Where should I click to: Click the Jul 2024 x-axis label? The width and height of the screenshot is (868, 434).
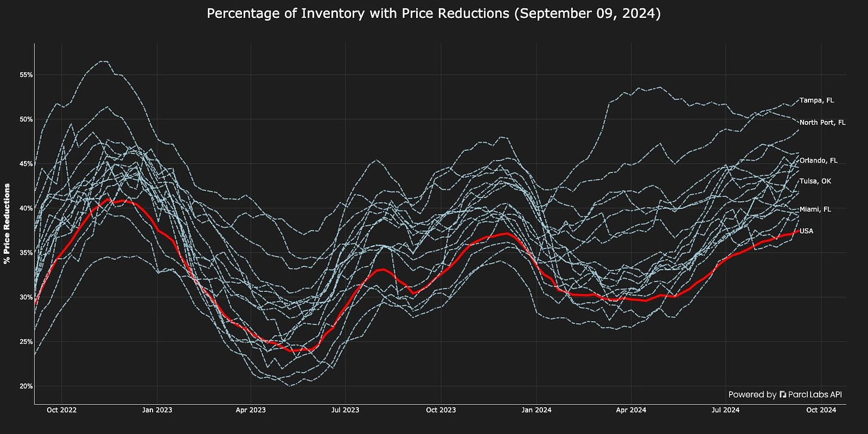(726, 410)
